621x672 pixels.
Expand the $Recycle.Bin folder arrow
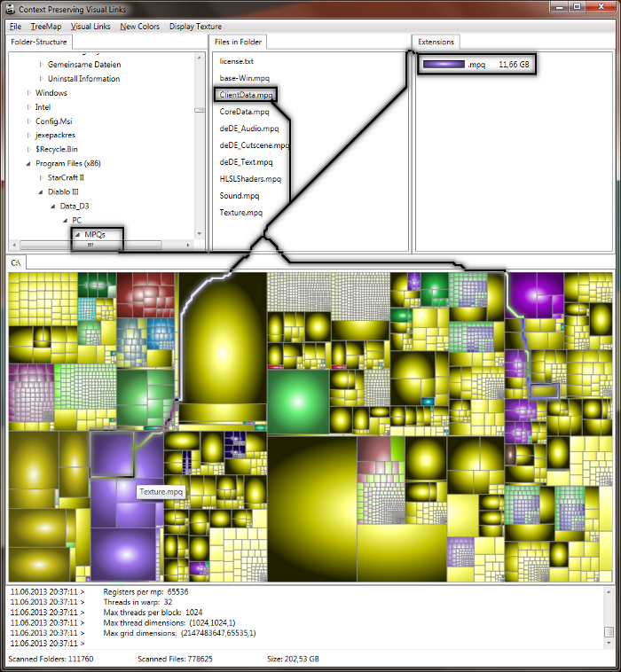tap(29, 150)
